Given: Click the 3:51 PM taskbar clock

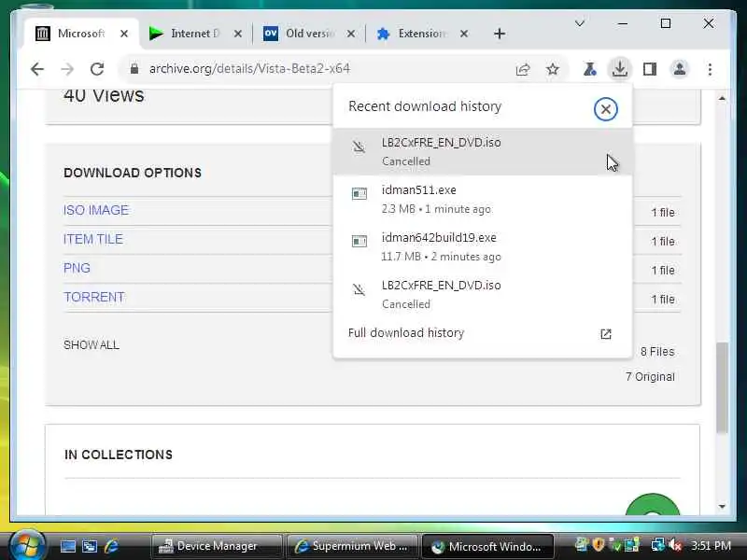Looking at the screenshot, I should point(711,545).
